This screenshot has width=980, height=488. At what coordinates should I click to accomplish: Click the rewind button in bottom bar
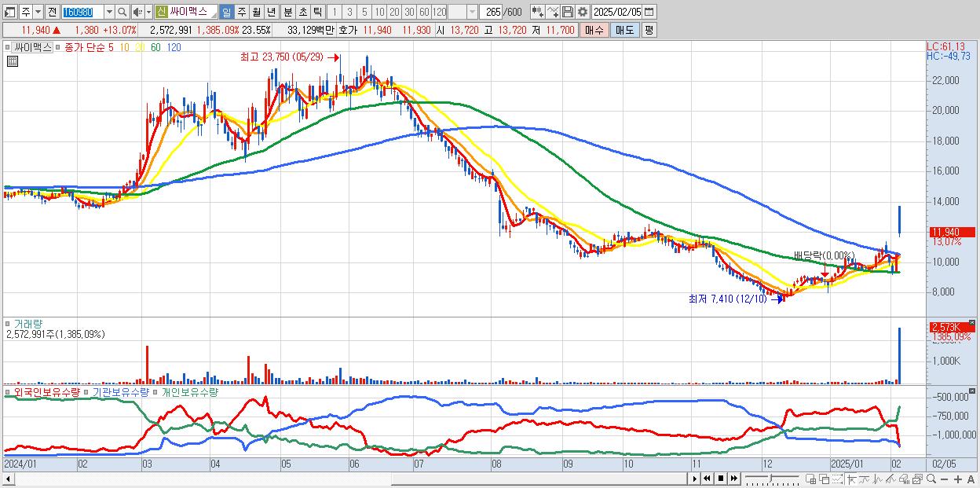(707, 479)
